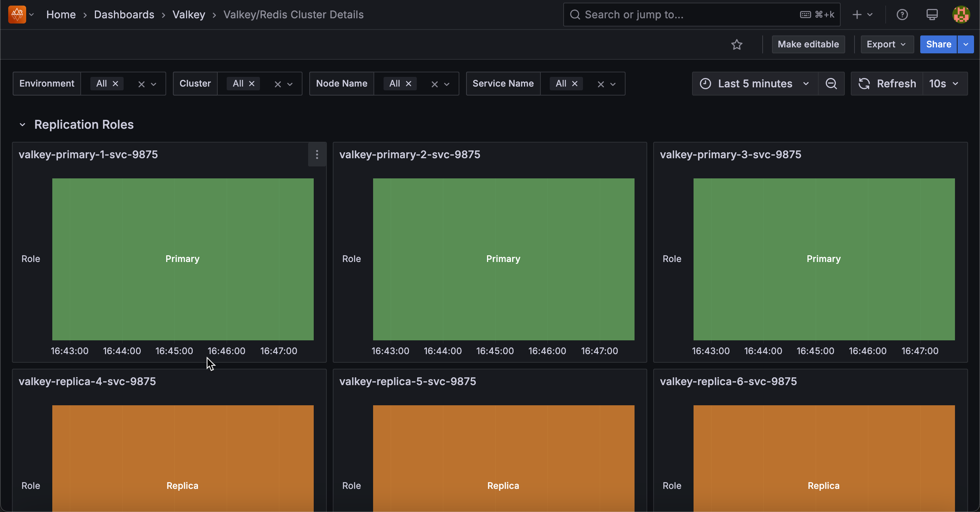Click the clock icon in the time picker
Viewport: 980px width, 512px height.
pyautogui.click(x=706, y=84)
